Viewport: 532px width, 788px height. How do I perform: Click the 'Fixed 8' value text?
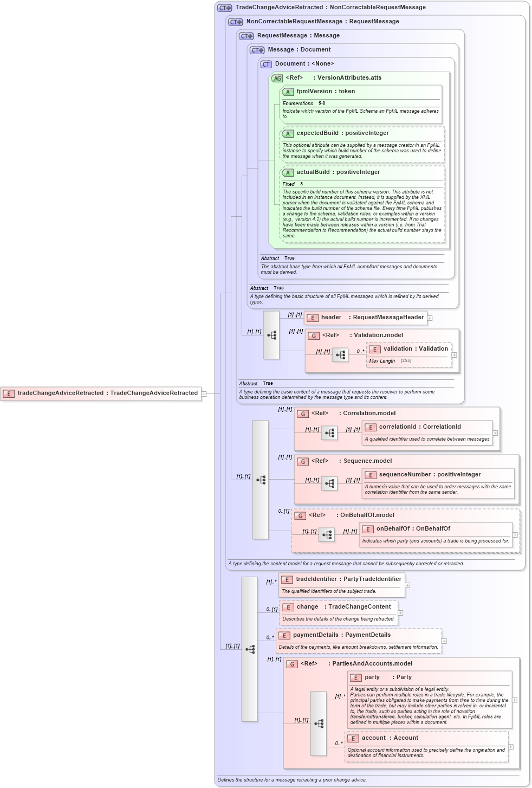(x=293, y=184)
